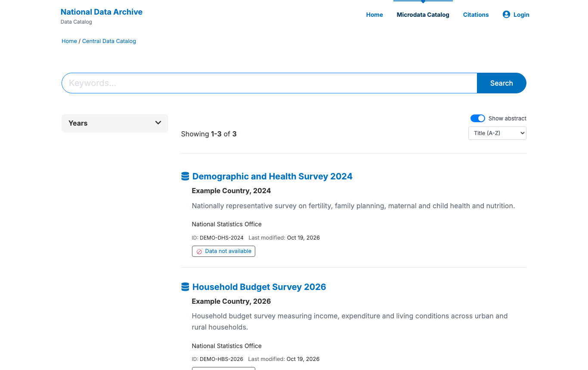Click National Statistics Office under the DHS entry
588x370 pixels.
tap(227, 224)
